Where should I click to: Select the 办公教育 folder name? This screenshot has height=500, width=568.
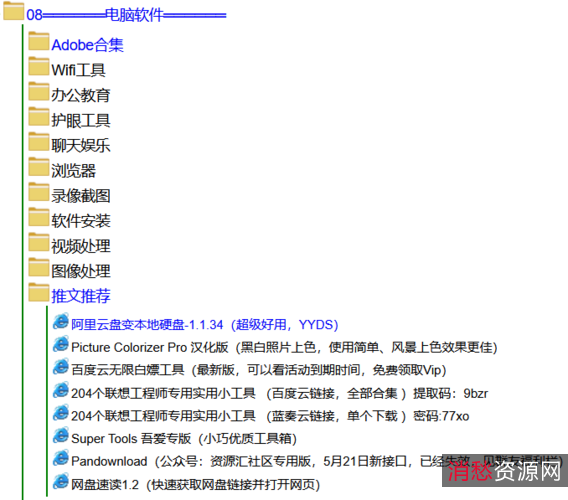point(81,95)
